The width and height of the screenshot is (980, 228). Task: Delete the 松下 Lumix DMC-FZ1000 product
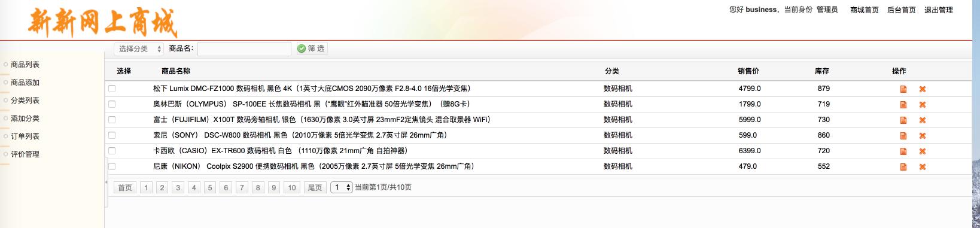click(x=923, y=89)
